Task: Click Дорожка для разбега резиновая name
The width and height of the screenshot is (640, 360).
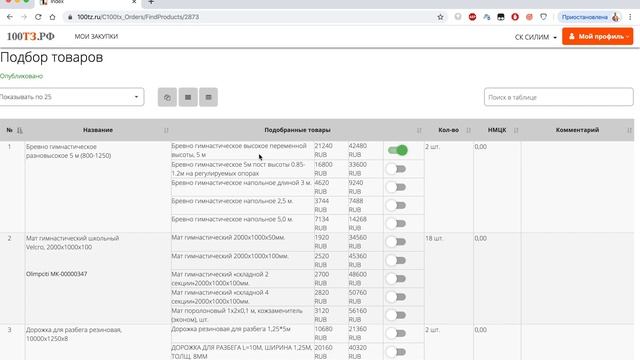Action: pyautogui.click(x=74, y=334)
